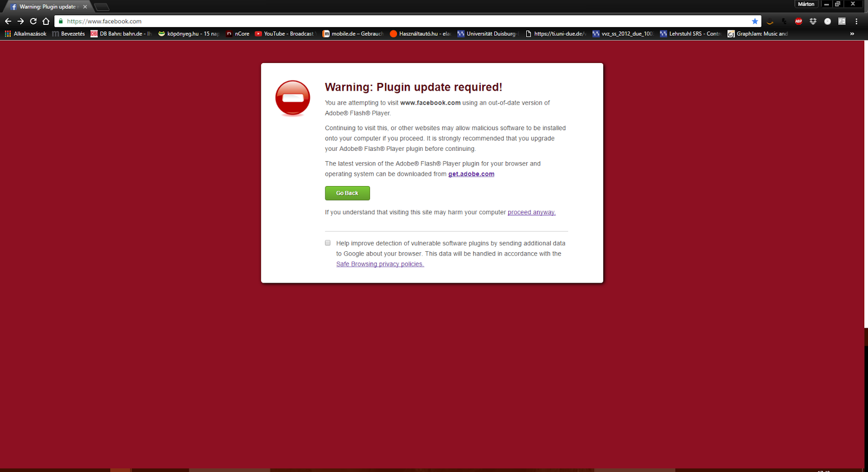Screen dimensions: 868x472
Task: Expand the bookmarks overflow chevron
Action: (852, 34)
